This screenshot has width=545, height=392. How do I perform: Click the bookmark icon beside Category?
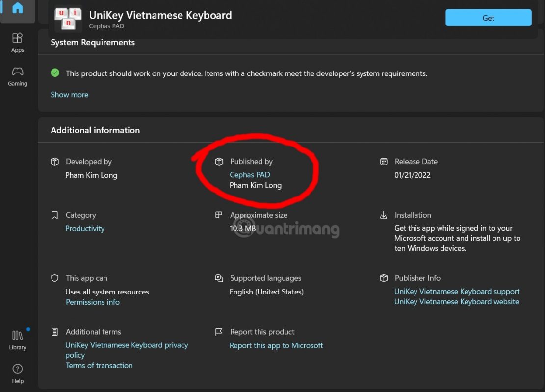coord(54,215)
